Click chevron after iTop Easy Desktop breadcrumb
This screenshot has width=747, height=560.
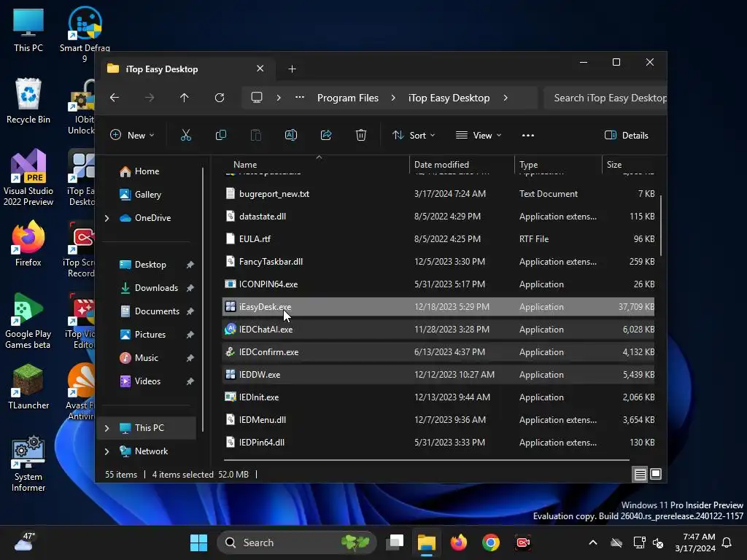point(506,98)
